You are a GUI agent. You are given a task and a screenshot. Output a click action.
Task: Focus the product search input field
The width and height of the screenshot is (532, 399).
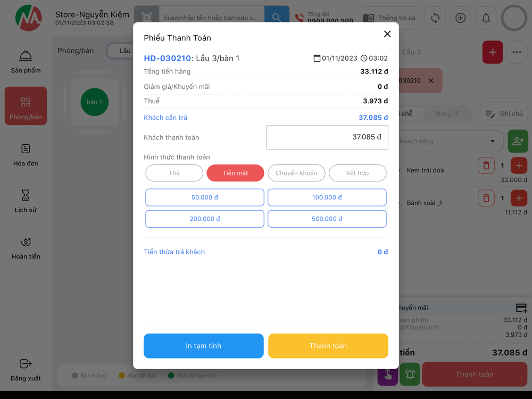211,18
